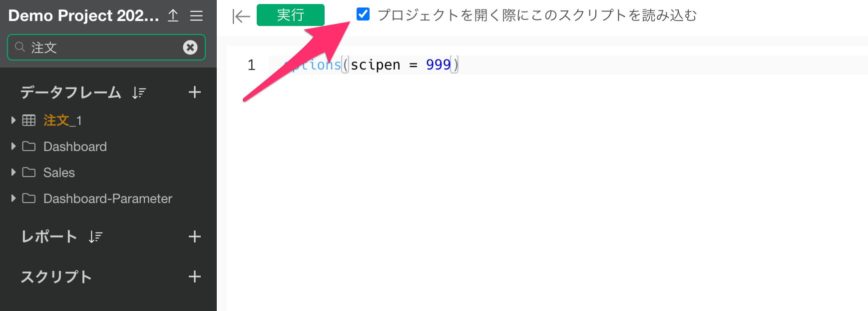868x311 pixels.
Task: Add a new data frame
Action: click(195, 92)
